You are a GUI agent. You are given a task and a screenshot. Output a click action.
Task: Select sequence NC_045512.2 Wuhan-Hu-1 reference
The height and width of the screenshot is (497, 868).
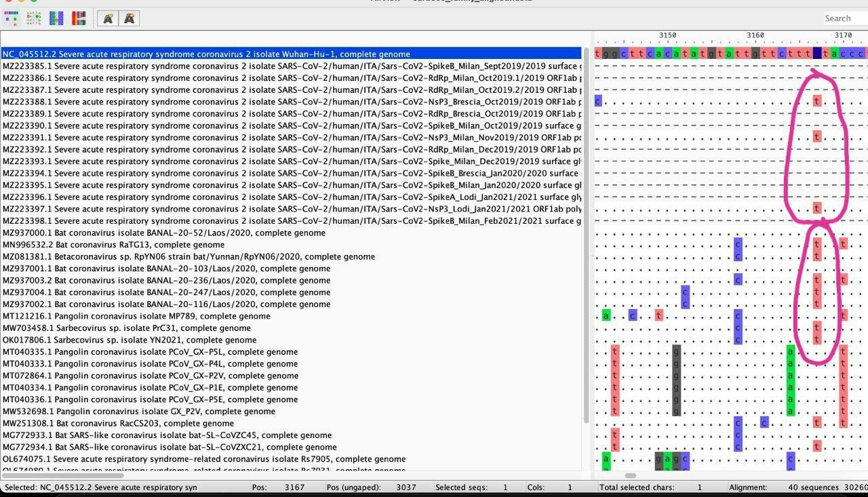(291, 54)
